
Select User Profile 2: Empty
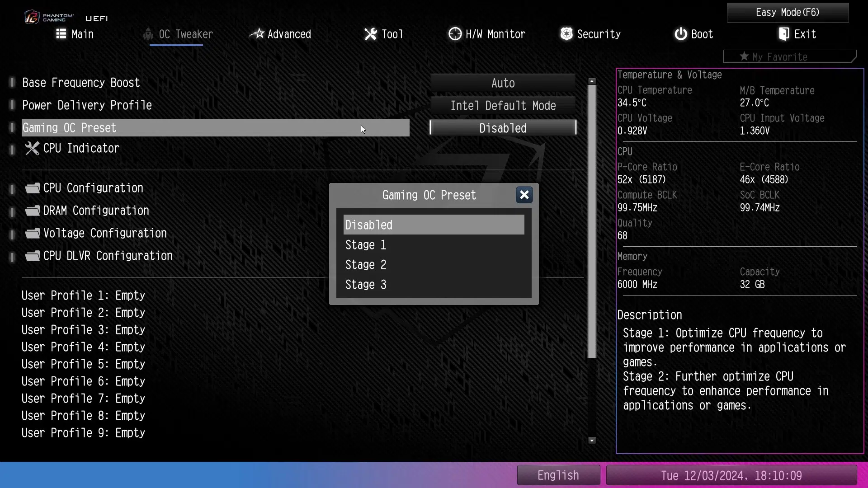[x=83, y=313]
